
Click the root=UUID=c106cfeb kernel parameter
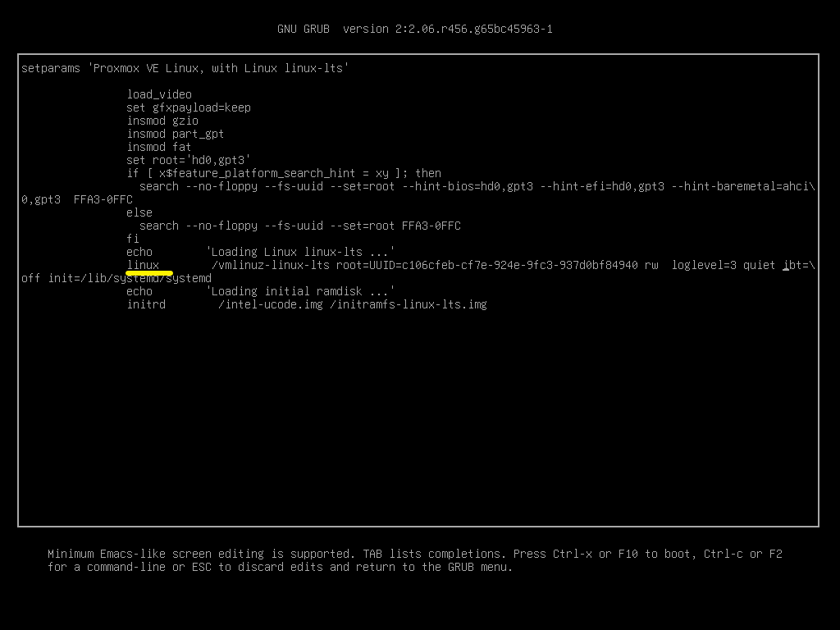[487, 265]
